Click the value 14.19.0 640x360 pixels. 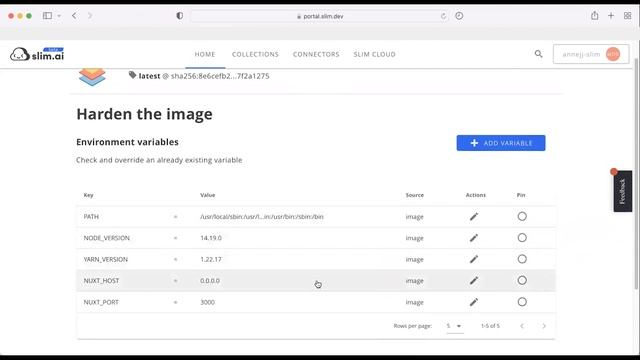tap(211, 238)
